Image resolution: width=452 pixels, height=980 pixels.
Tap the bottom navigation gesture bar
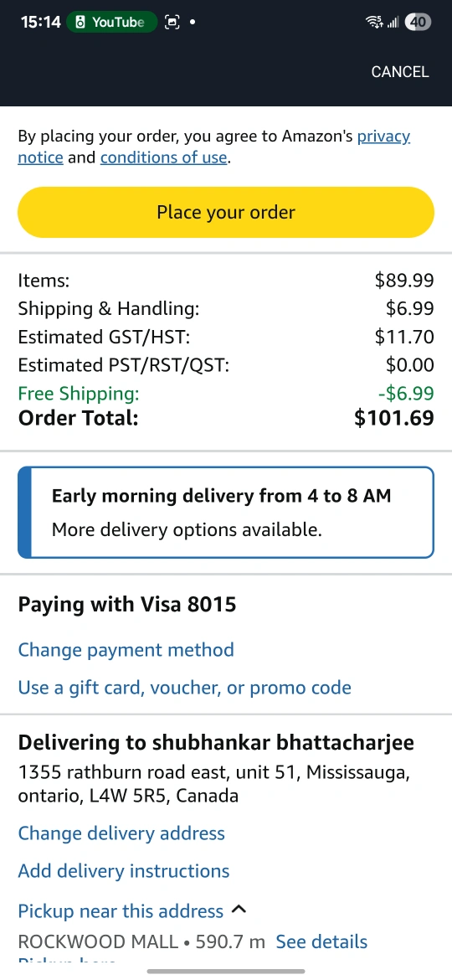tap(226, 972)
